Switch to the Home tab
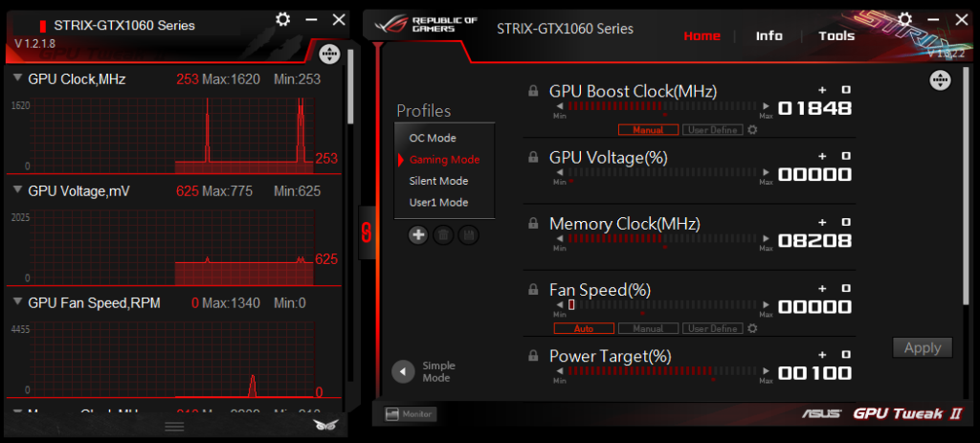 (x=702, y=35)
